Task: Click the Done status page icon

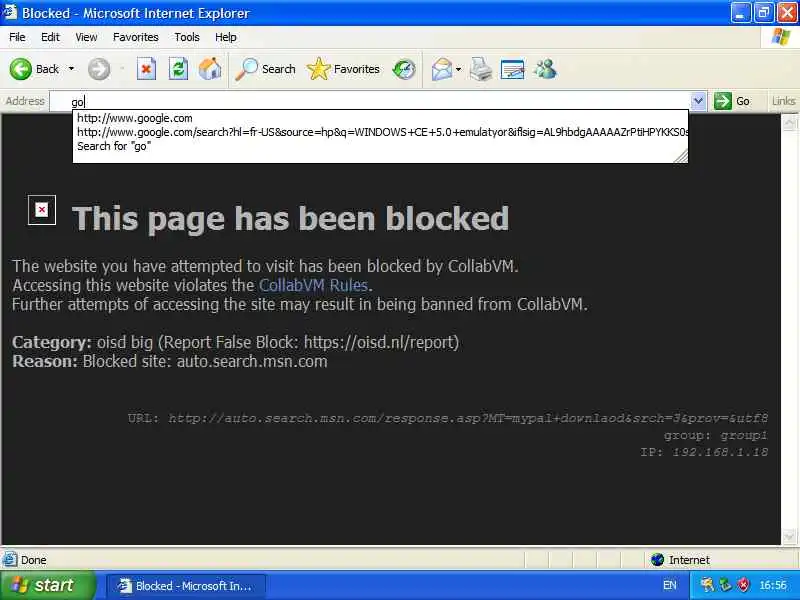Action: [x=10, y=560]
